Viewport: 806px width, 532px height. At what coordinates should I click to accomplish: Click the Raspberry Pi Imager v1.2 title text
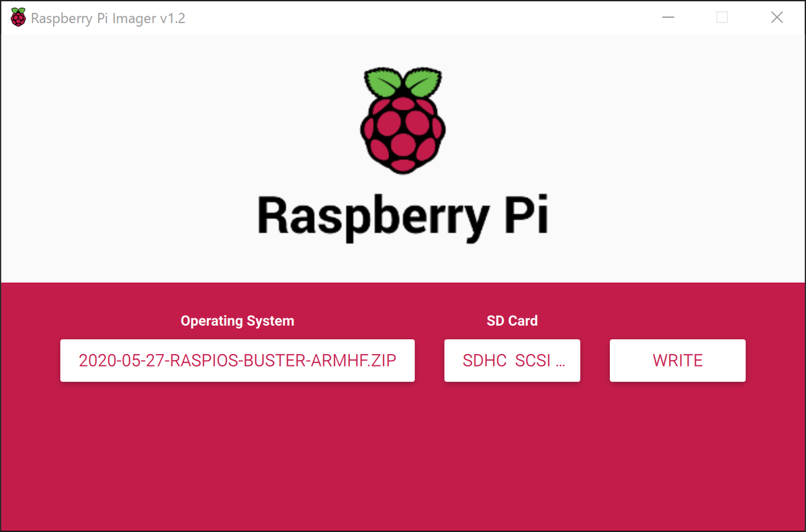(x=108, y=19)
